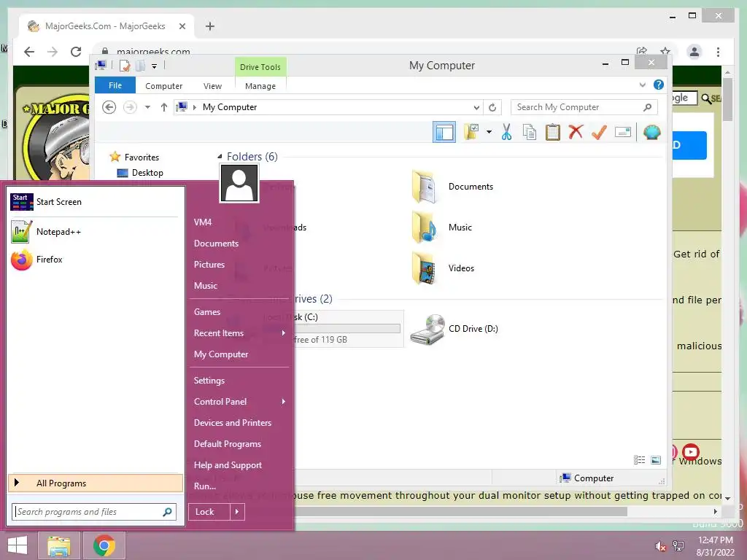Open My Computer from start menu
Image resolution: width=747 pixels, height=560 pixels.
pos(221,354)
